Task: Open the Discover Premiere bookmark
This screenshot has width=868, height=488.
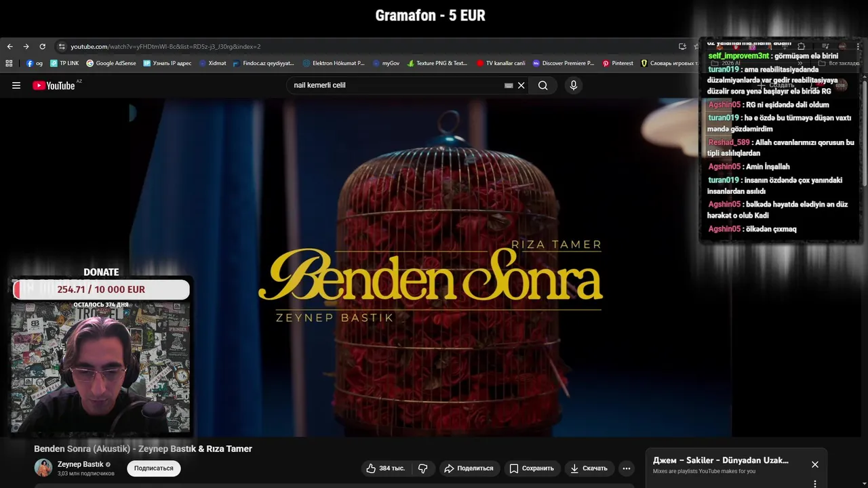Action: [x=564, y=63]
